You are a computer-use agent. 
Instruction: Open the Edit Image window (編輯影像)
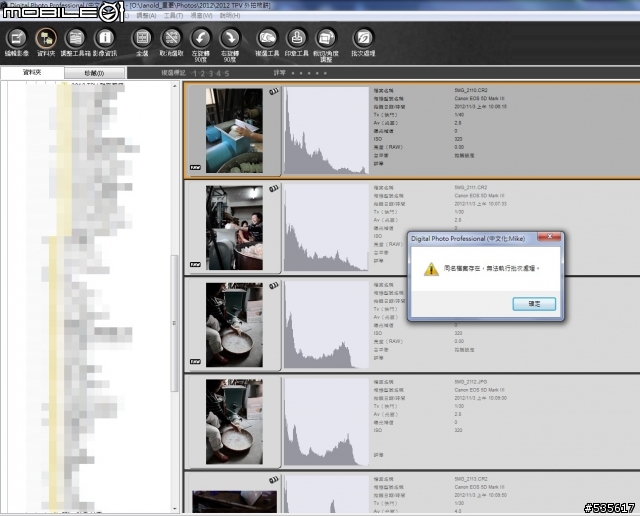click(16, 42)
